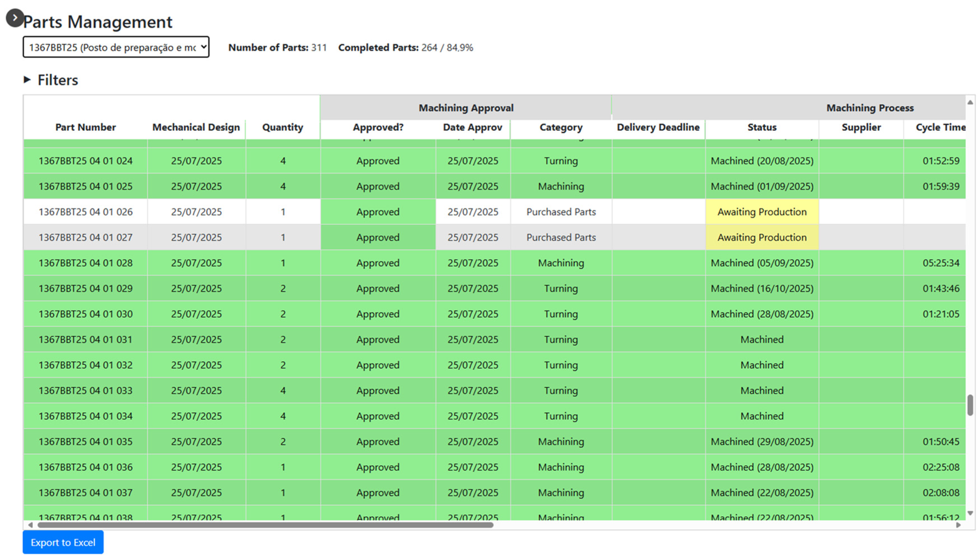Click Machined (16/10/2025) status cell
The width and height of the screenshot is (980, 560).
762,288
